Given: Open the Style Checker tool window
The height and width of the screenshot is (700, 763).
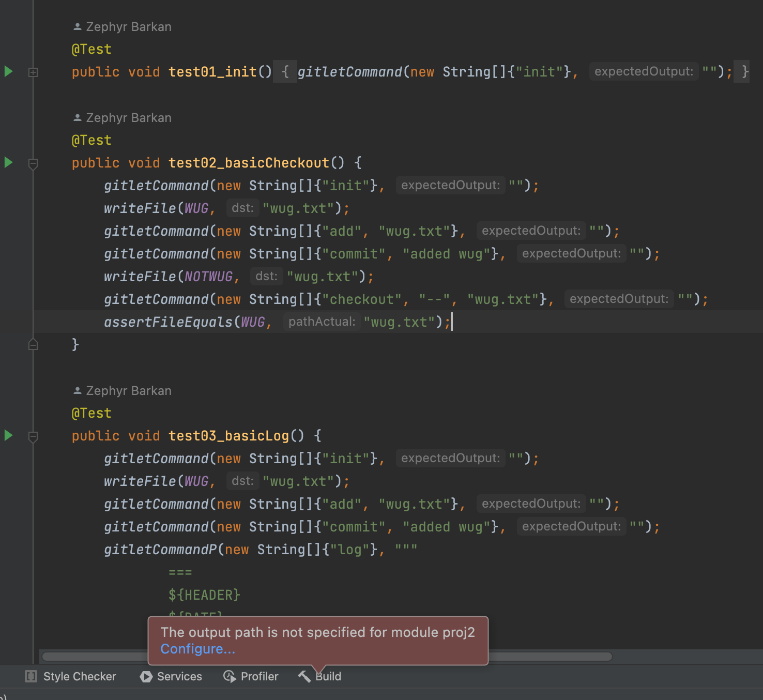Looking at the screenshot, I should 71,676.
